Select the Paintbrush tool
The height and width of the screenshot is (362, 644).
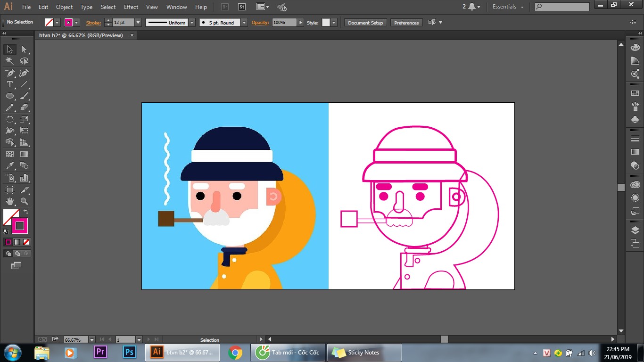(x=24, y=96)
